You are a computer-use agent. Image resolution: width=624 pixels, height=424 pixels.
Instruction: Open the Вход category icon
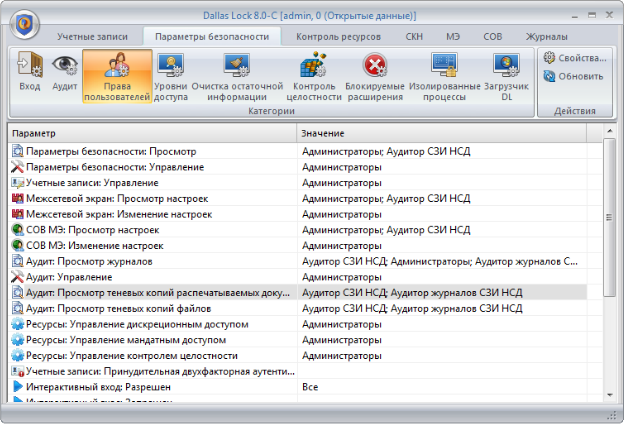[30, 72]
